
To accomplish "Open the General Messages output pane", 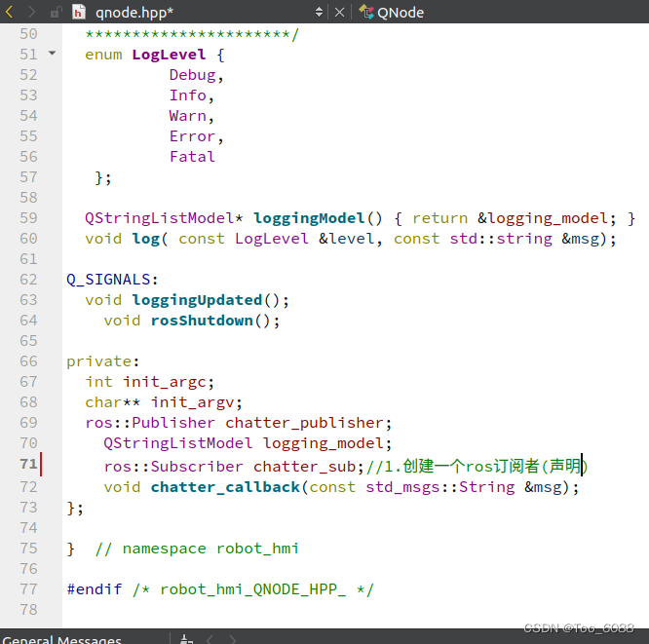I will [x=62, y=639].
